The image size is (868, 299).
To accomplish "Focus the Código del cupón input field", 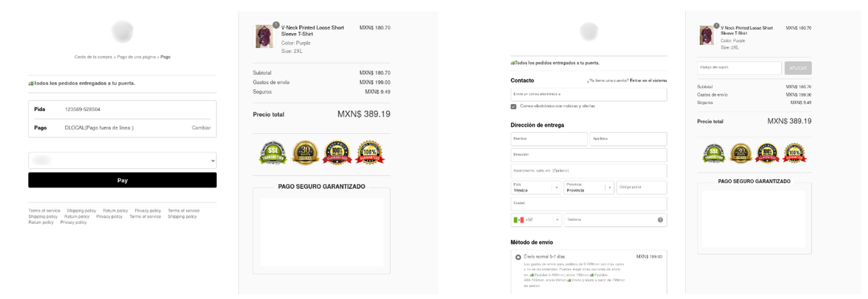I will tap(739, 68).
